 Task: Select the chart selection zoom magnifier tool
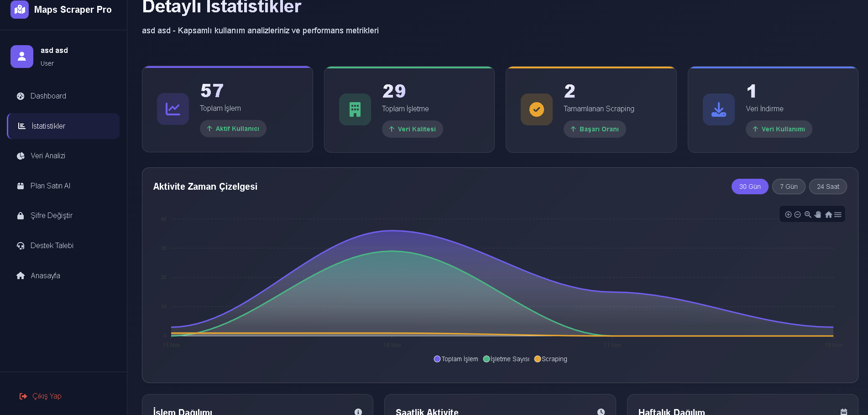pos(808,214)
